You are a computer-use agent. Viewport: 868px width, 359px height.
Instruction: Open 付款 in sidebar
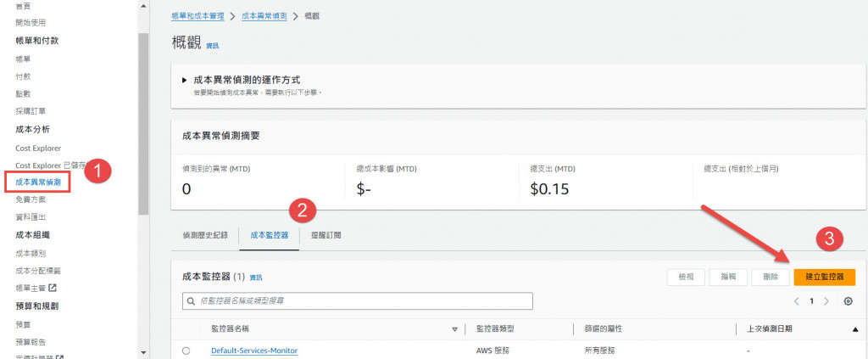tap(23, 76)
